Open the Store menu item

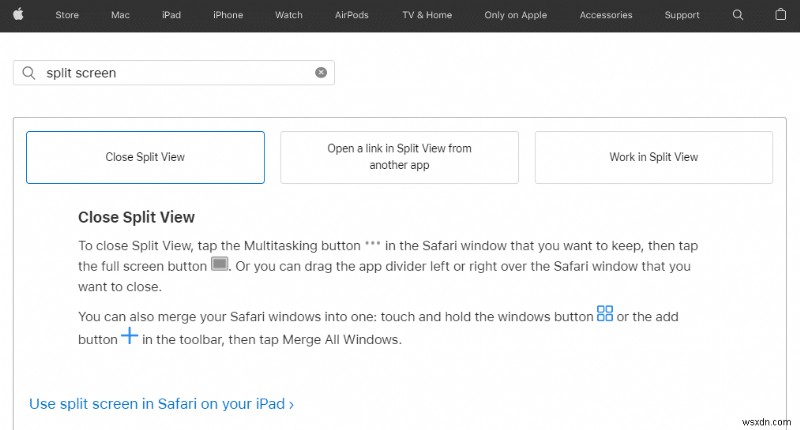click(x=67, y=15)
